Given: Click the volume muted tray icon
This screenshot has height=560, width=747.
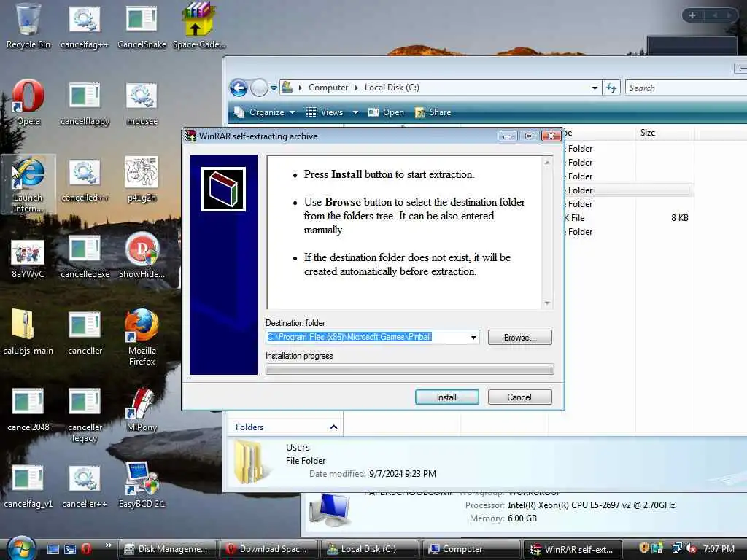Looking at the screenshot, I should (x=691, y=549).
